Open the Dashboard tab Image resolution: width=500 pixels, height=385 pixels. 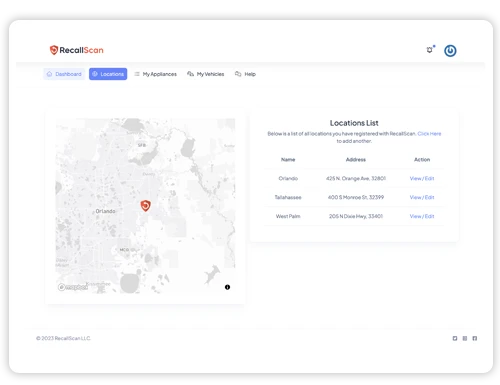64,74
